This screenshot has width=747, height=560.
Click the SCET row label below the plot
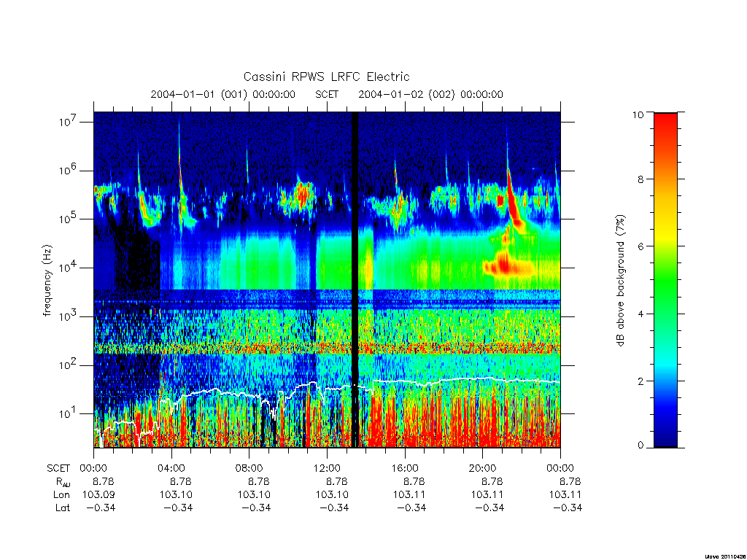[x=58, y=468]
